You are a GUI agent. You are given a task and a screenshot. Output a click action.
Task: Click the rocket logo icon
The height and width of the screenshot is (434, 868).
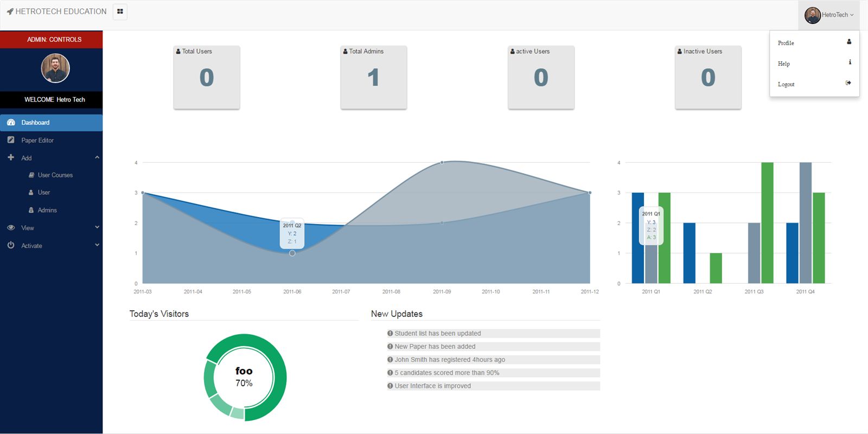coord(10,11)
